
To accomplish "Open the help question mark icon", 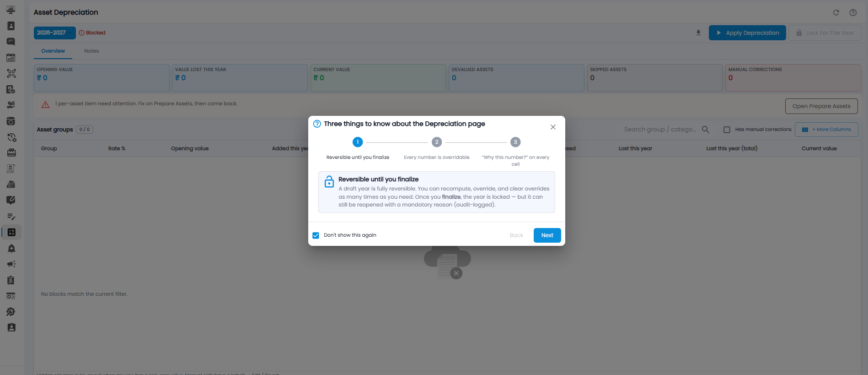I will [x=853, y=12].
